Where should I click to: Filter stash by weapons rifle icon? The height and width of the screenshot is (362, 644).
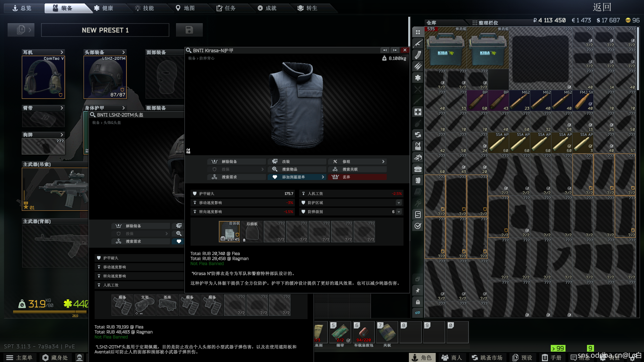tap(418, 44)
